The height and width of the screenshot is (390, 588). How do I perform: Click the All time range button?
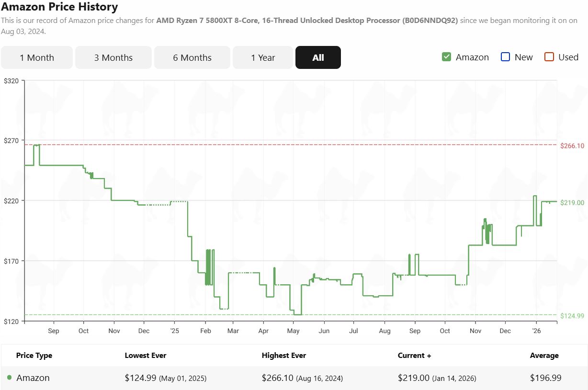pyautogui.click(x=318, y=57)
